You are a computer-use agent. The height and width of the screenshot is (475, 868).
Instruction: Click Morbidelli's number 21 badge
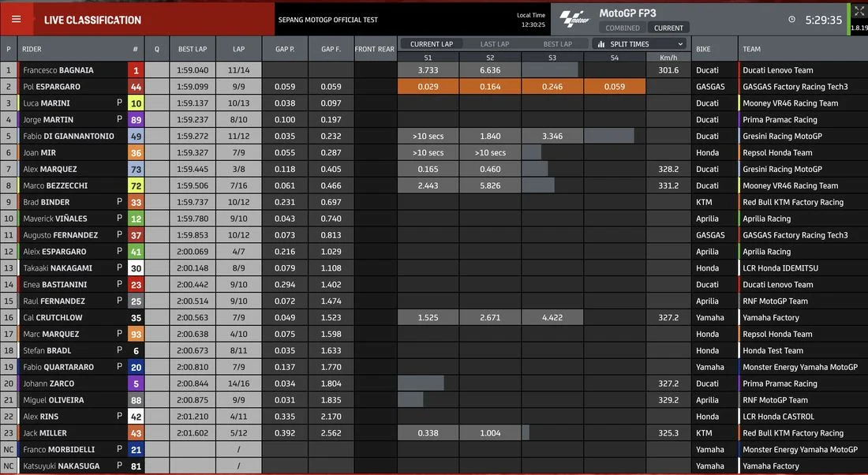coord(136,450)
